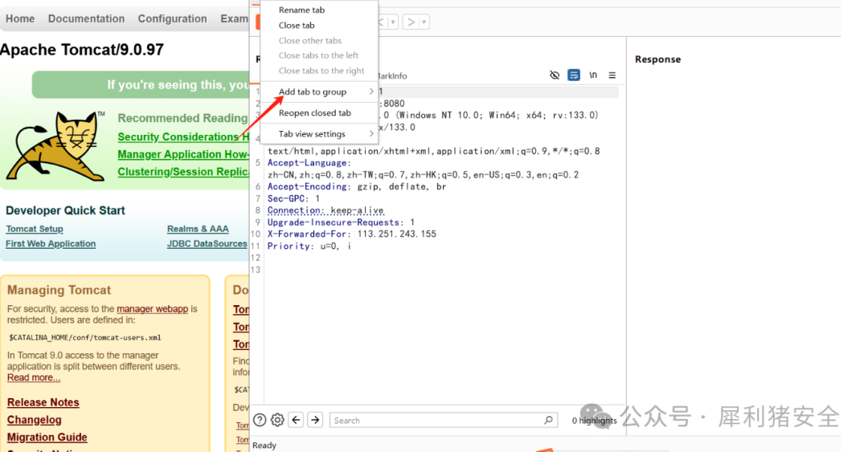Click $CATALINA_HOME/conf/tomcat-users.xml text
The width and height of the screenshot is (868, 452).
(84, 337)
